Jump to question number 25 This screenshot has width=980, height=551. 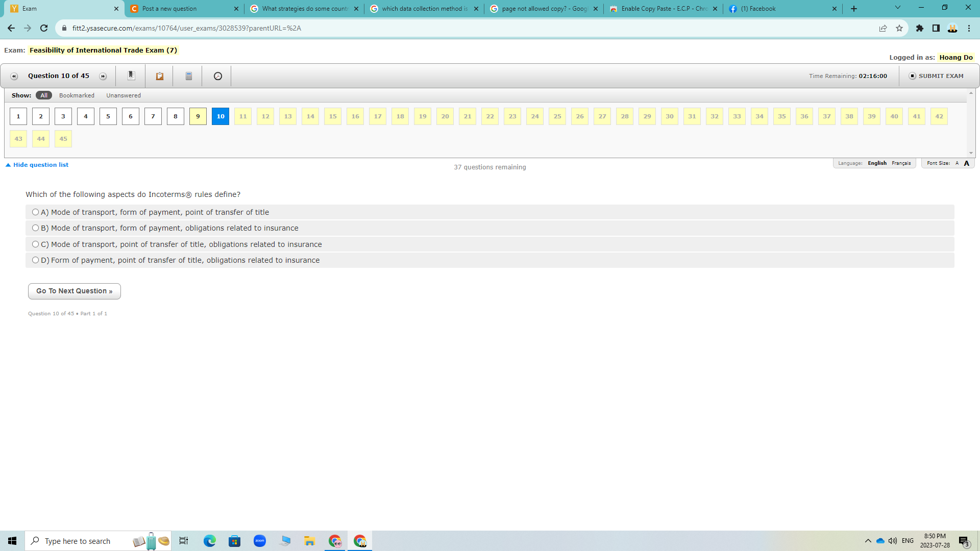click(557, 116)
